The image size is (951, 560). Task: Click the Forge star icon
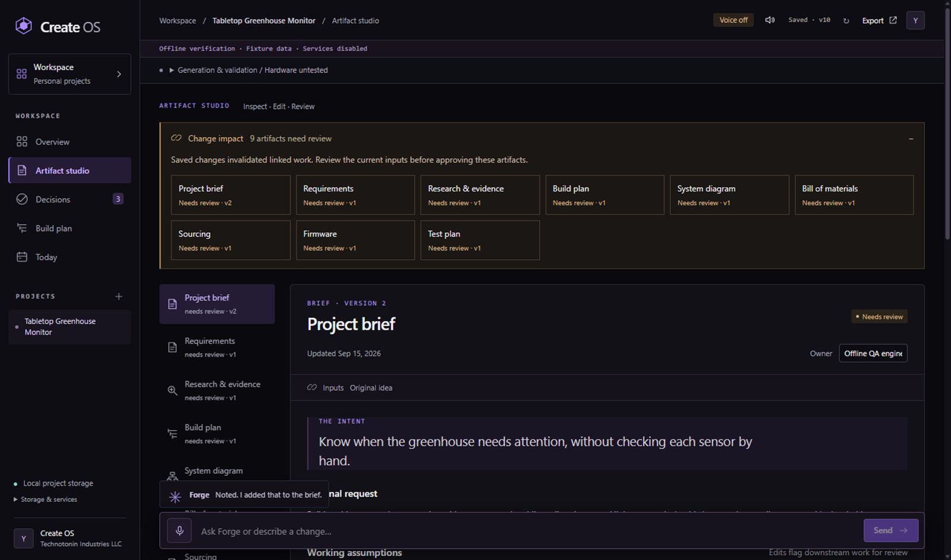click(x=175, y=496)
